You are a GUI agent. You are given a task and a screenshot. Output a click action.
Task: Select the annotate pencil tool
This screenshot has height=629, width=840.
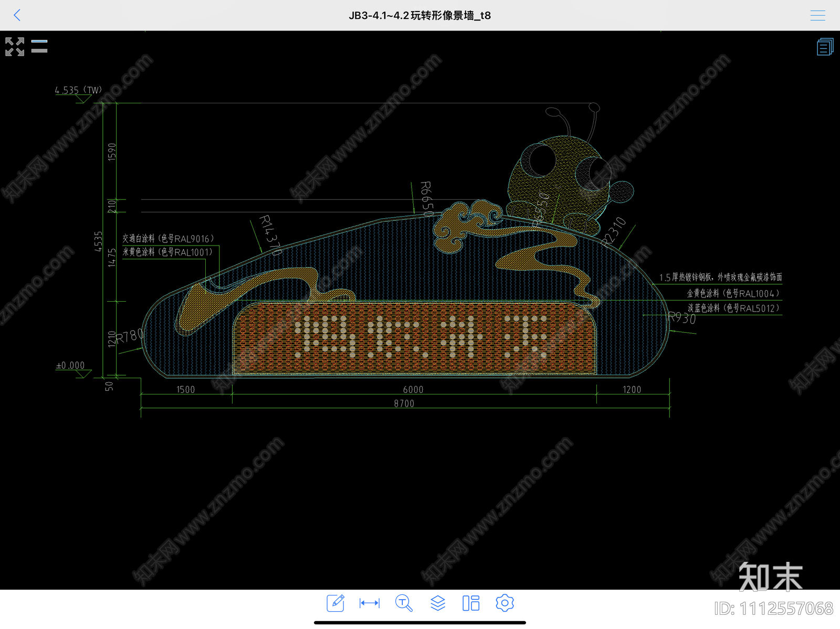tap(335, 603)
